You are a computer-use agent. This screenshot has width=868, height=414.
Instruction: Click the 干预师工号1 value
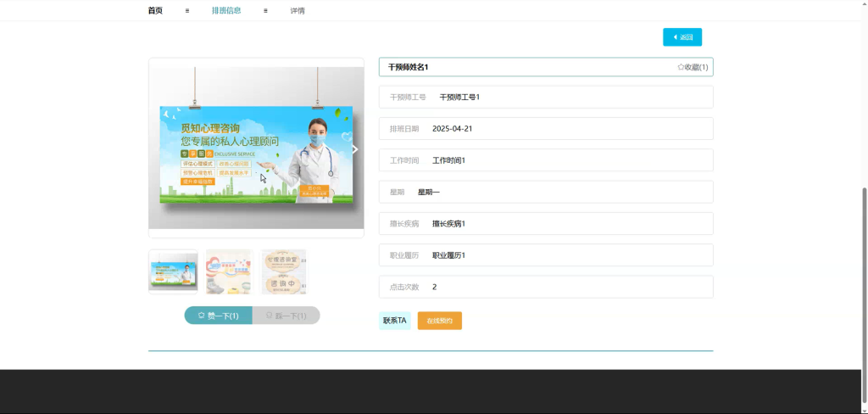459,97
